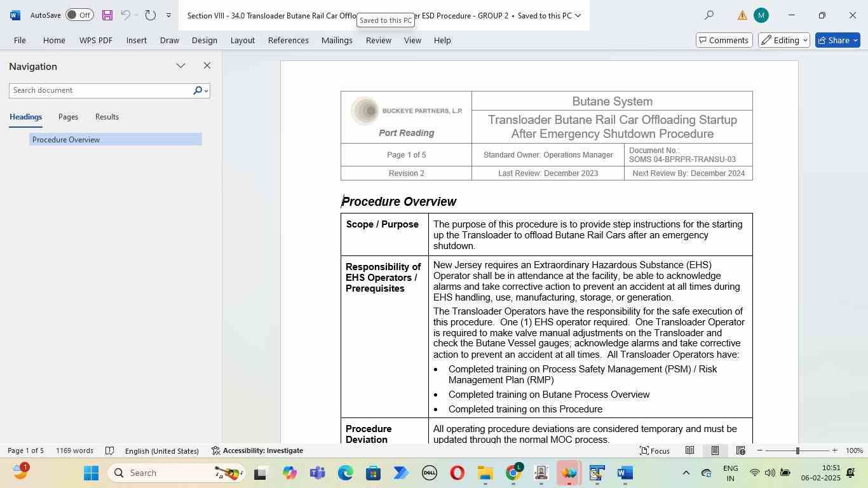868x488 pixels.
Task: Open the View tab
Action: click(412, 40)
